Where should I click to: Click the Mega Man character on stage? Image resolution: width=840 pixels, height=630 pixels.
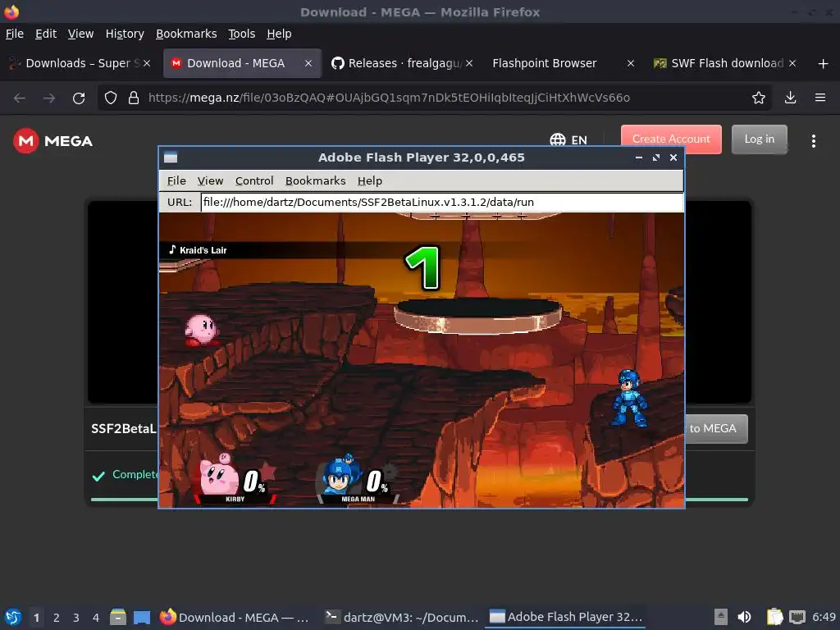pos(629,398)
